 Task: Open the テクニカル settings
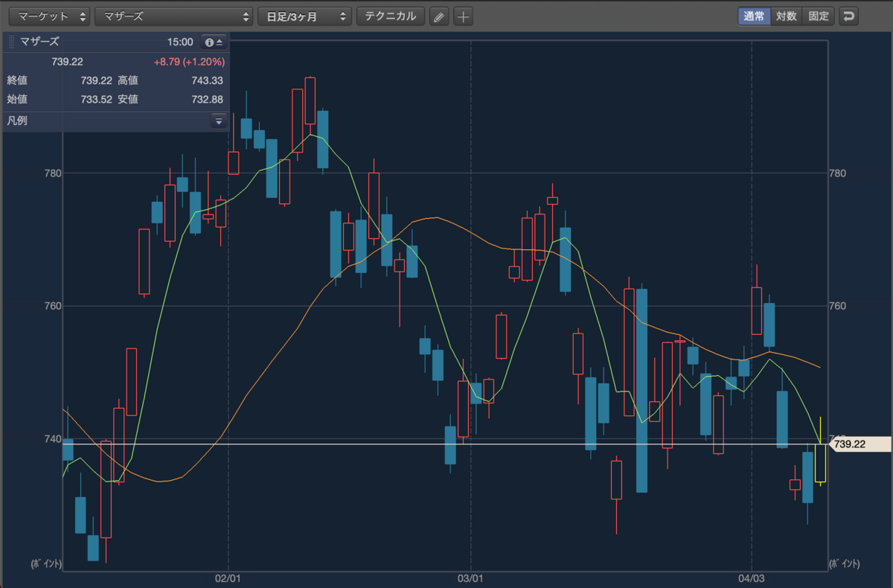tap(391, 16)
